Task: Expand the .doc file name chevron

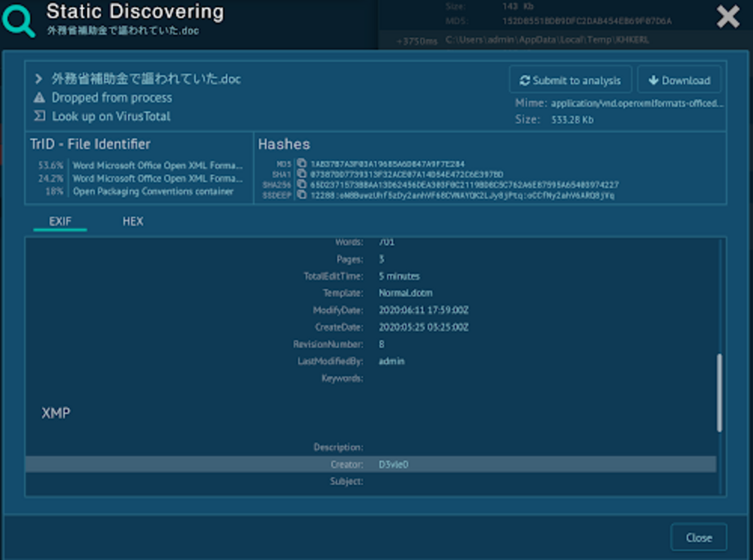Action: [x=38, y=79]
